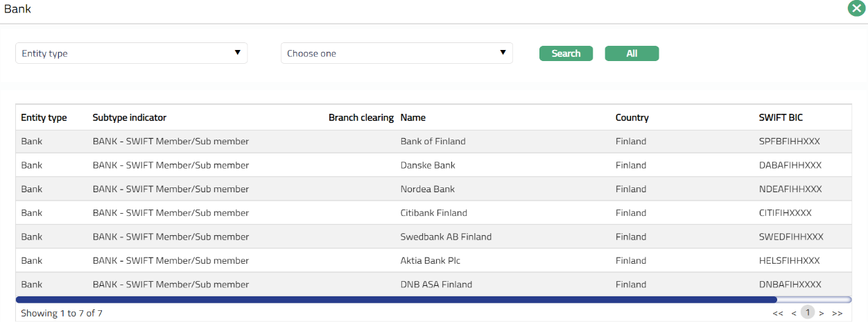Go to previous results page
The height and width of the screenshot is (322, 868).
tap(794, 314)
